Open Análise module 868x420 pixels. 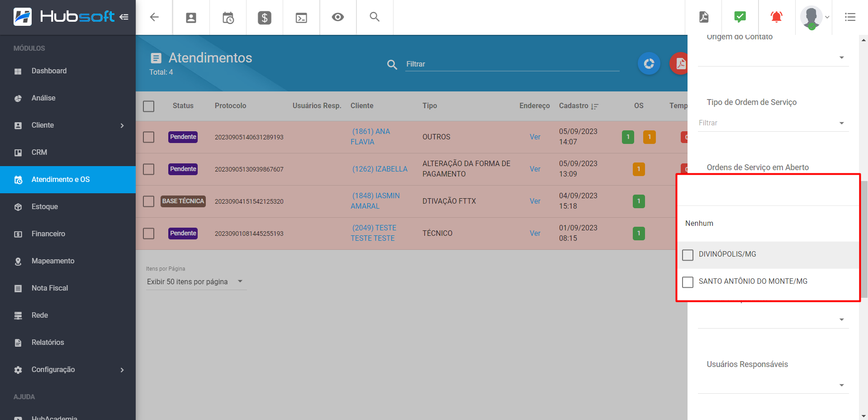coord(68,98)
